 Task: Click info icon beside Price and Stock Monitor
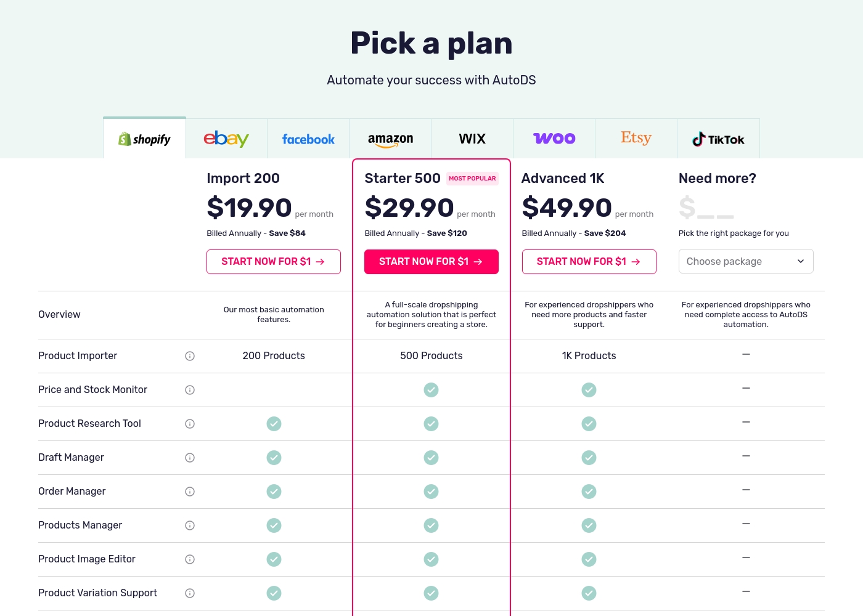coord(190,390)
